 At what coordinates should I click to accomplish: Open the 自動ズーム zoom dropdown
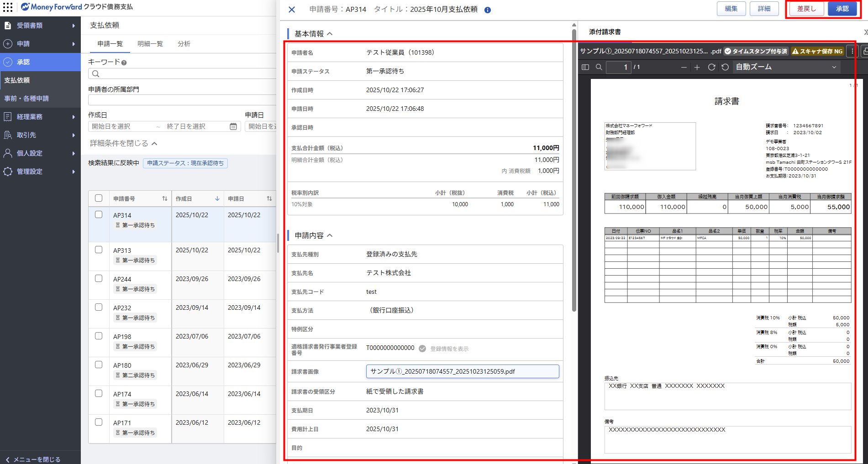pos(786,67)
